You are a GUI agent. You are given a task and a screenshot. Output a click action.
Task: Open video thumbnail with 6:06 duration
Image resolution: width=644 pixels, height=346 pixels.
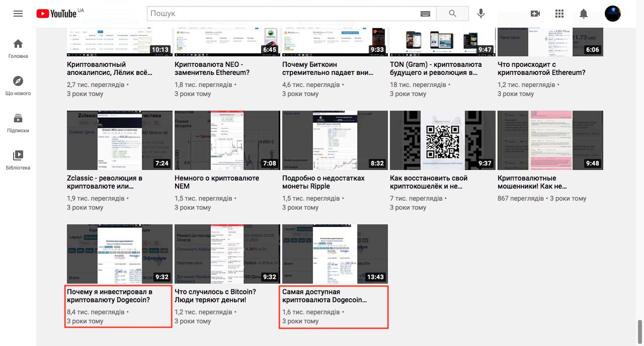(550, 41)
